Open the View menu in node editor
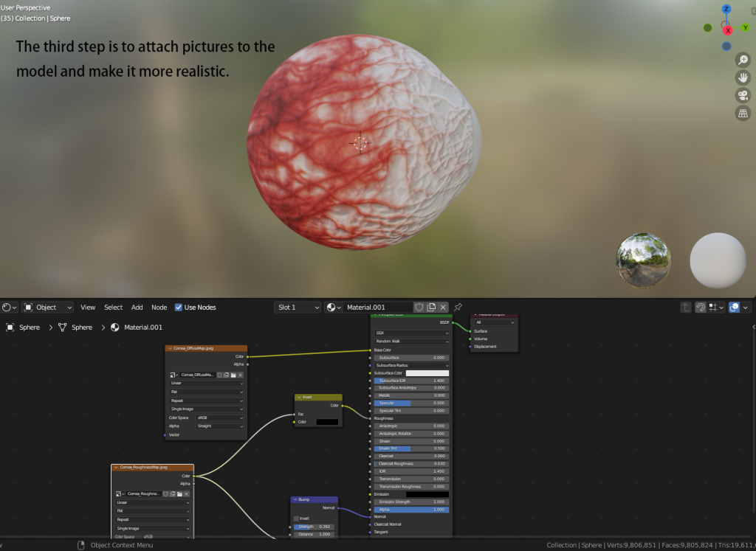756x551 pixels. [x=88, y=308]
